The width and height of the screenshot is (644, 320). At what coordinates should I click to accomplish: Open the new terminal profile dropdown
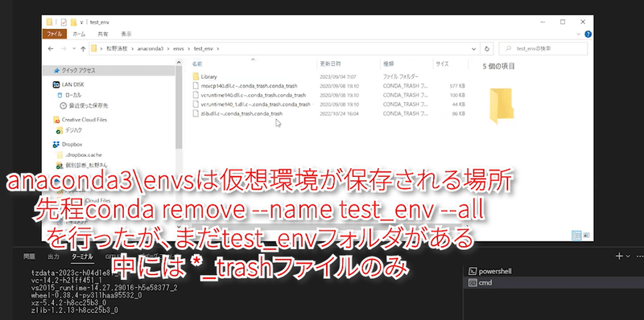pos(628,256)
